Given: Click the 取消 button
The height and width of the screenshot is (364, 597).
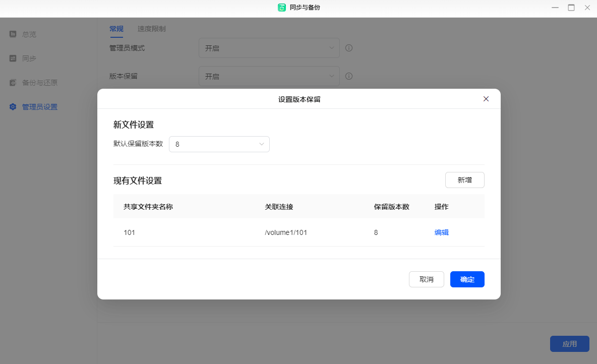Looking at the screenshot, I should 427,279.
